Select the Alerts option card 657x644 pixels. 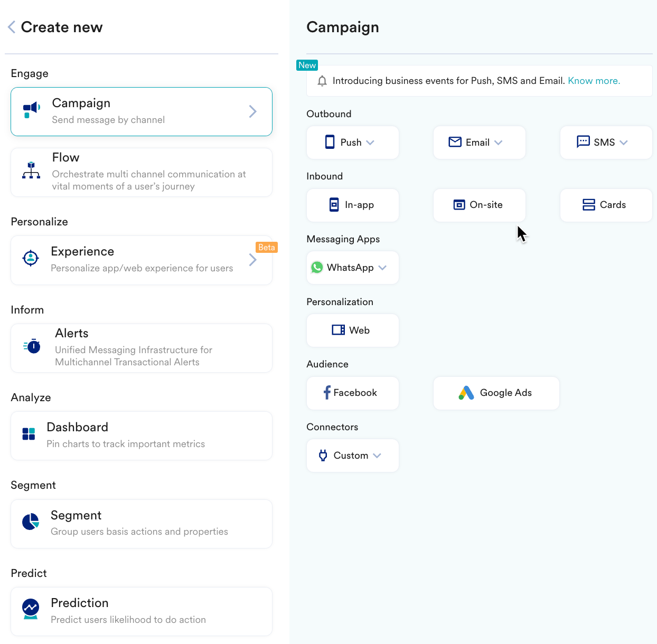click(x=142, y=348)
